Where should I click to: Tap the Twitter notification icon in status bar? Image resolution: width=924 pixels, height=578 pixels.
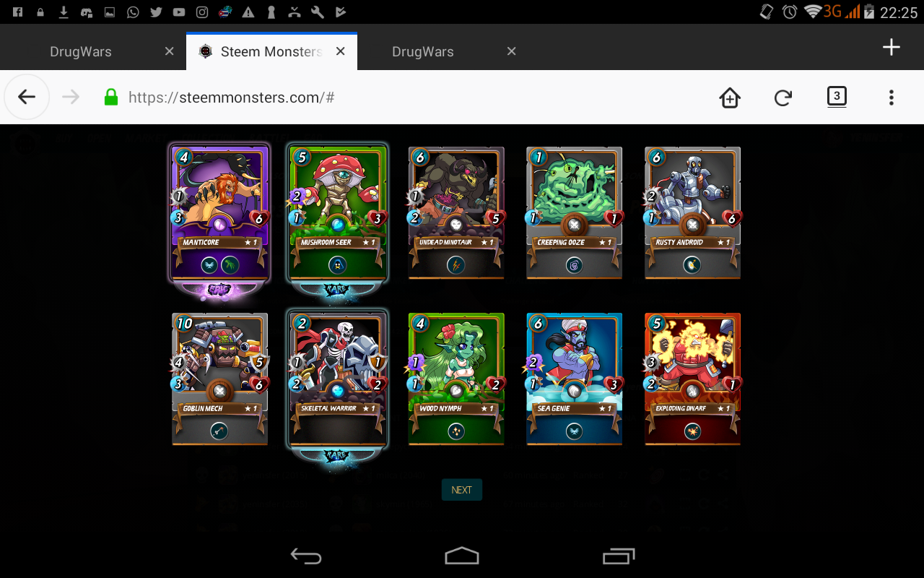[156, 12]
